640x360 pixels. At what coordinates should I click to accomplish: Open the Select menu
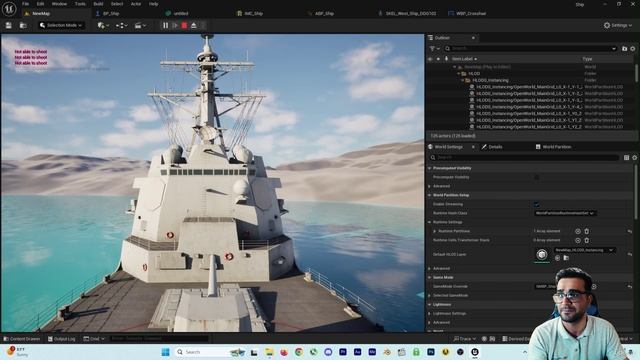[117, 4]
